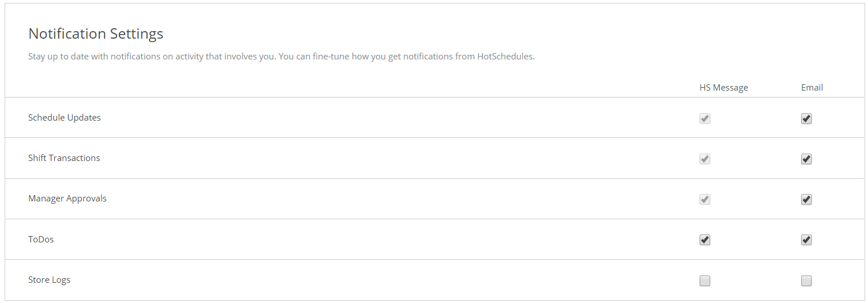Disable Email notifications for ToDos
The image size is (868, 303).
click(806, 240)
